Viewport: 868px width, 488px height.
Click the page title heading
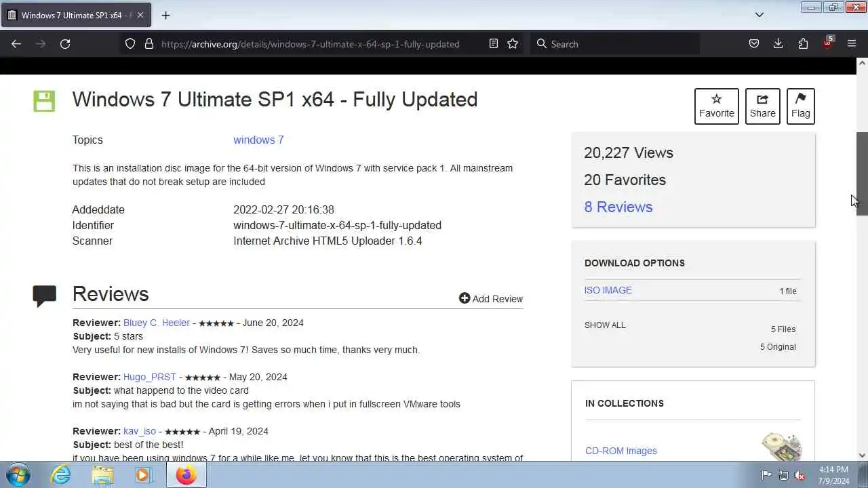(x=275, y=99)
